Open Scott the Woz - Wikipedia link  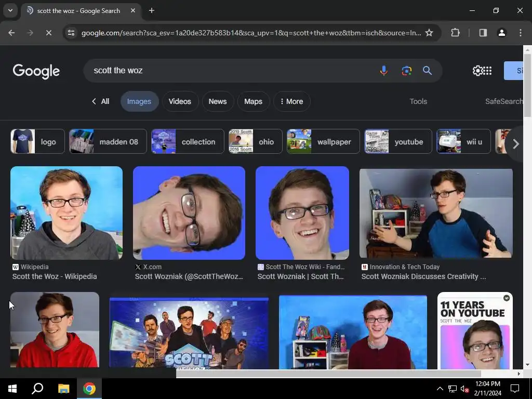[x=55, y=276]
